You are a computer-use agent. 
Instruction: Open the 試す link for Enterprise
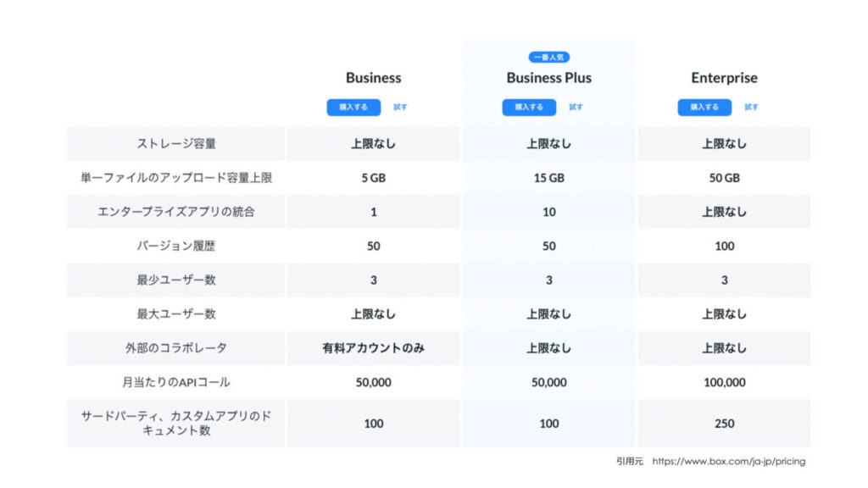point(751,107)
